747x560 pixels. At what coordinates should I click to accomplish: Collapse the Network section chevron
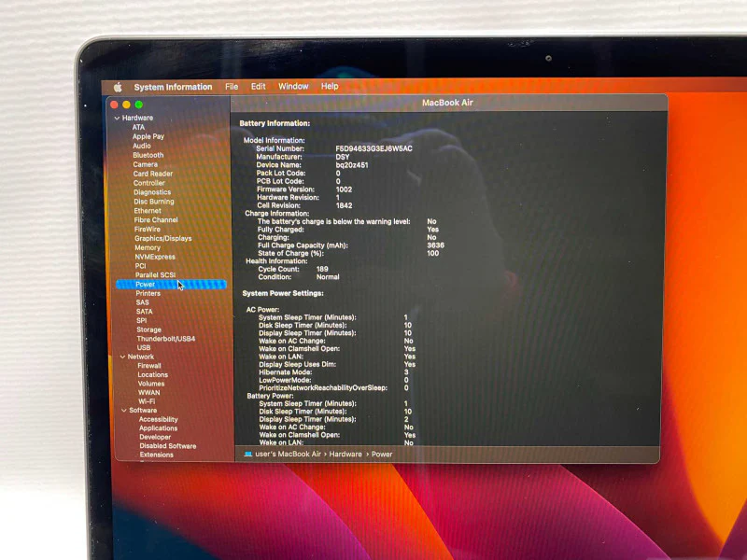click(122, 357)
